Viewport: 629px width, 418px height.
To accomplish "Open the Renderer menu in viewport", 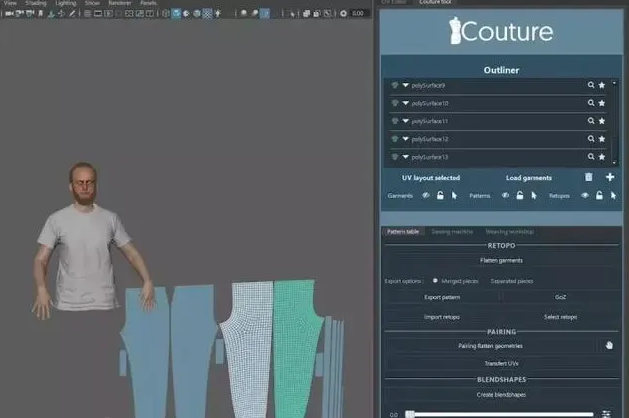I will point(120,3).
